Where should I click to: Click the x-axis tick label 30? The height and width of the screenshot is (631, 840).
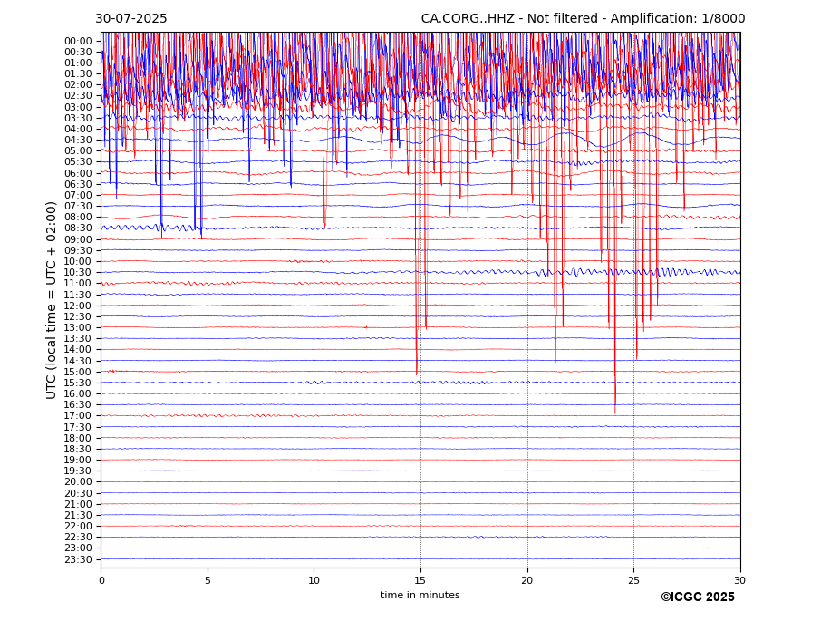click(739, 580)
